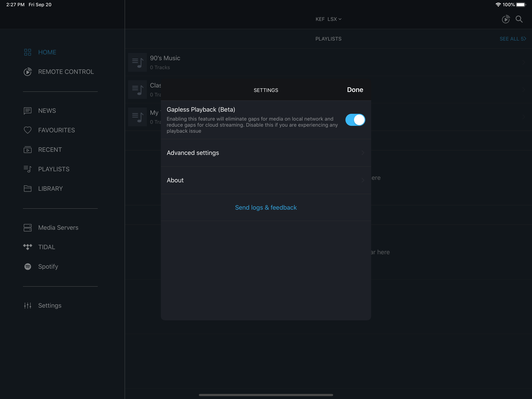Click the 90's Music playlist thumbnail
Image resolution: width=532 pixels, height=399 pixels.
coord(137,62)
